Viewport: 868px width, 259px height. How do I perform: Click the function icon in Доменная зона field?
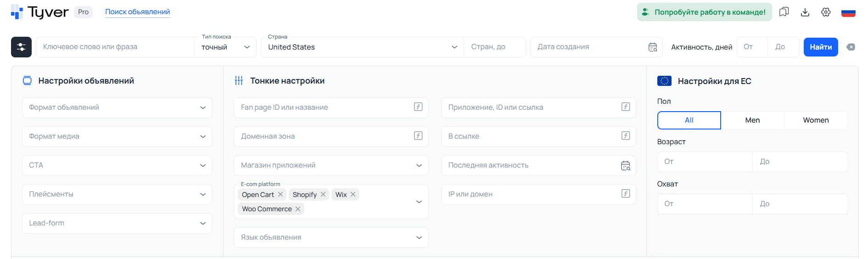418,135
